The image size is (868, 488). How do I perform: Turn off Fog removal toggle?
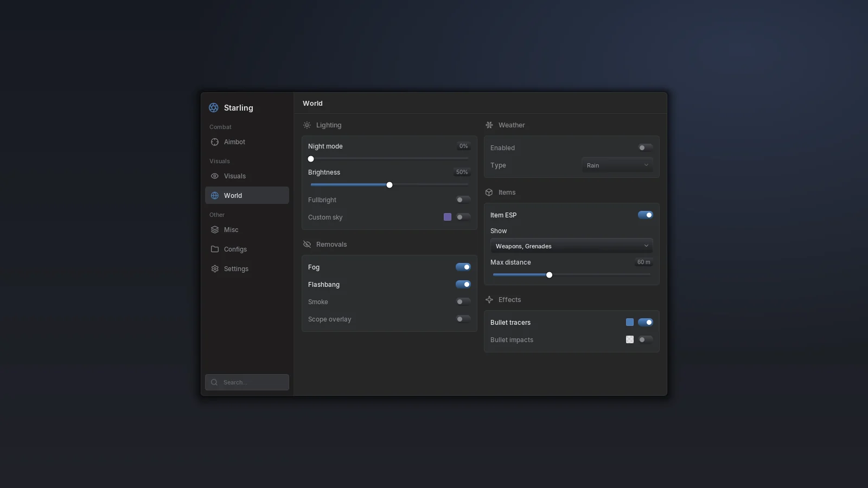[463, 267]
